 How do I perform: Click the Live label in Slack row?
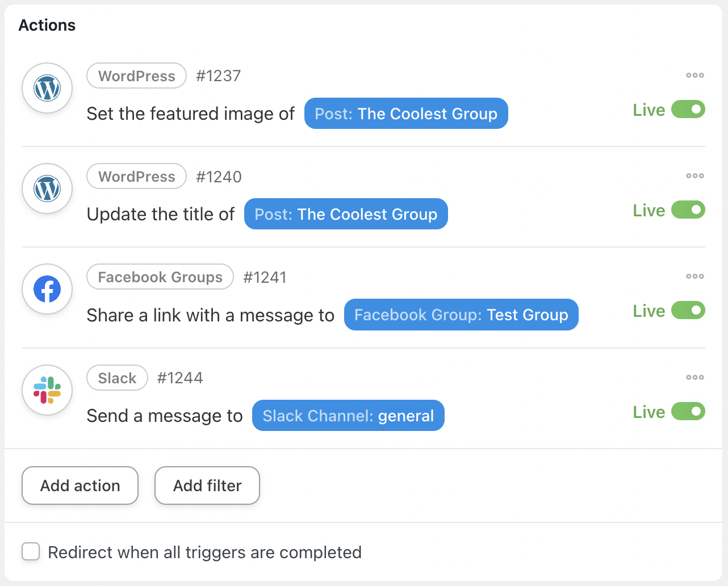pyautogui.click(x=649, y=412)
